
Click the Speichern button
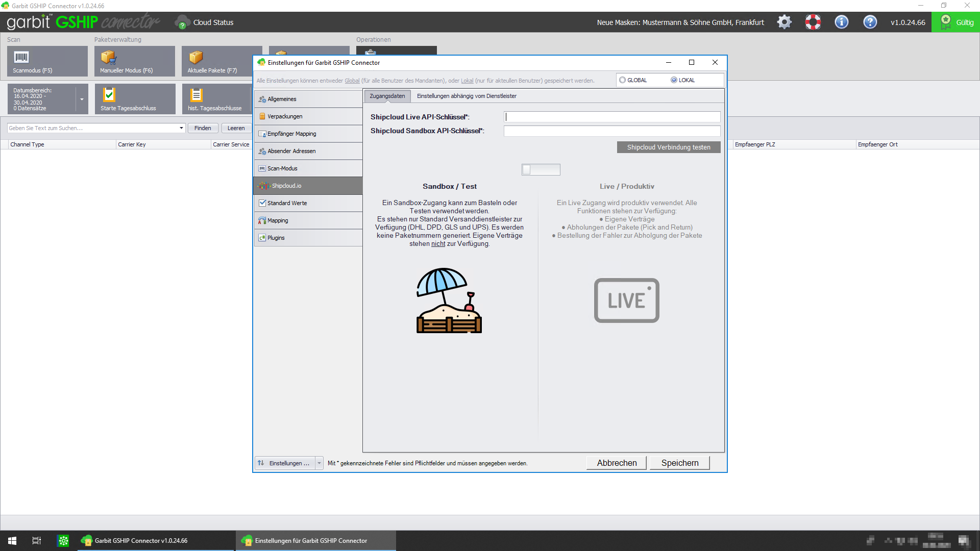[679, 463]
